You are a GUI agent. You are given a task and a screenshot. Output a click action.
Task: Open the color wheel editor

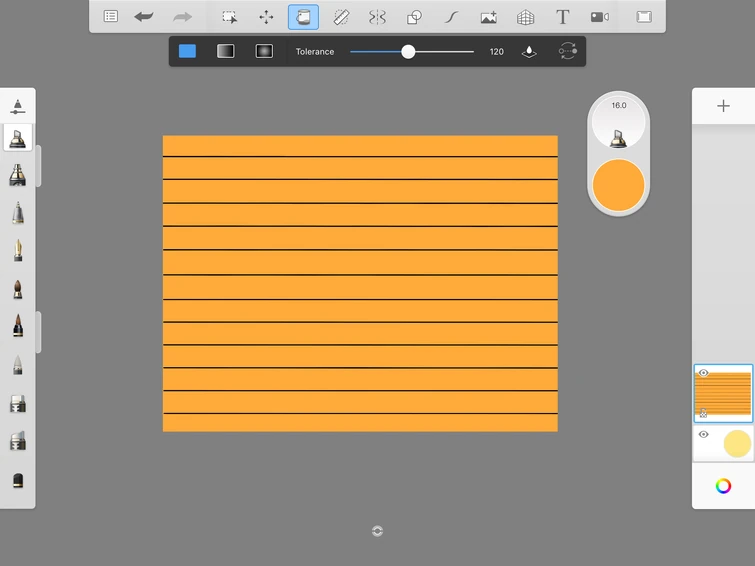coord(723,486)
